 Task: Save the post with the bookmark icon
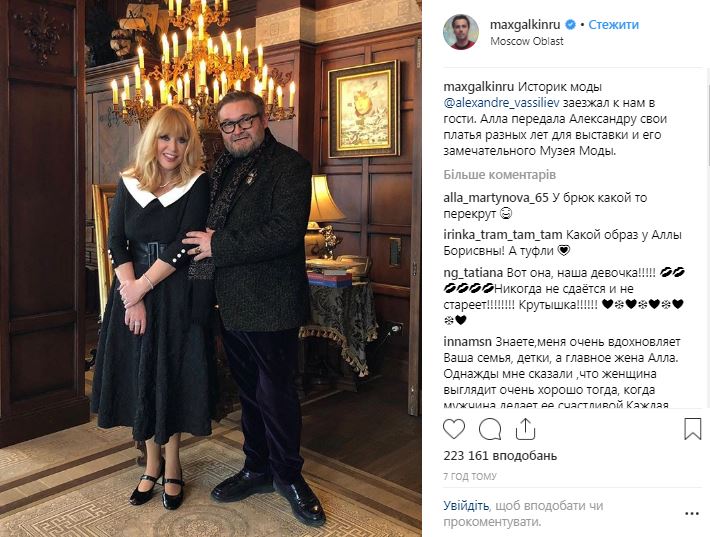(x=692, y=429)
